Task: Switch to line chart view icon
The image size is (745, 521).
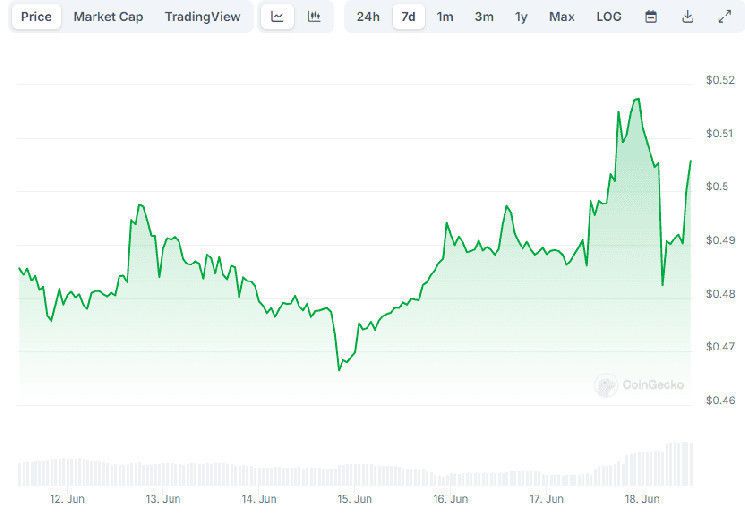Action: point(278,17)
